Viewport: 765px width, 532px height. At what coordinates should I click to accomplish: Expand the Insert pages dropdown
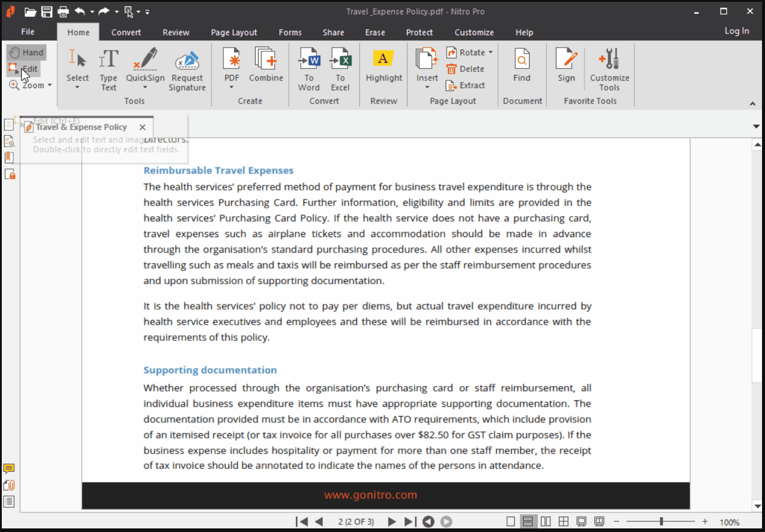click(427, 87)
